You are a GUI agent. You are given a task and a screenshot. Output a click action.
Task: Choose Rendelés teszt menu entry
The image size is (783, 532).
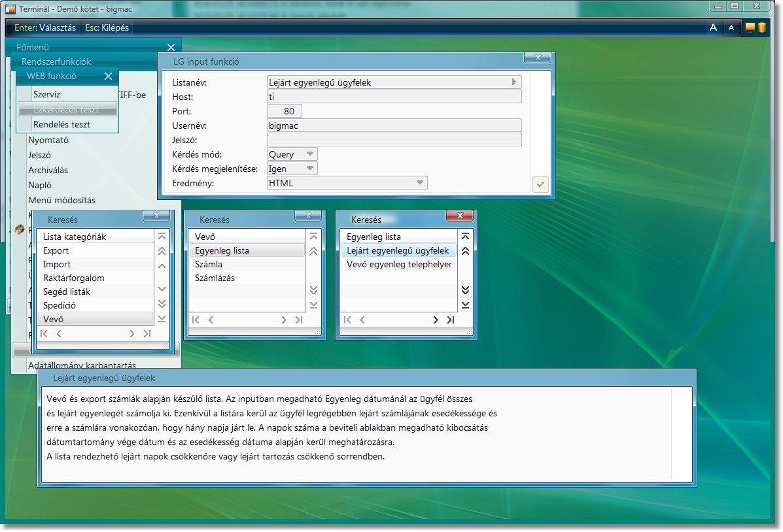61,125
